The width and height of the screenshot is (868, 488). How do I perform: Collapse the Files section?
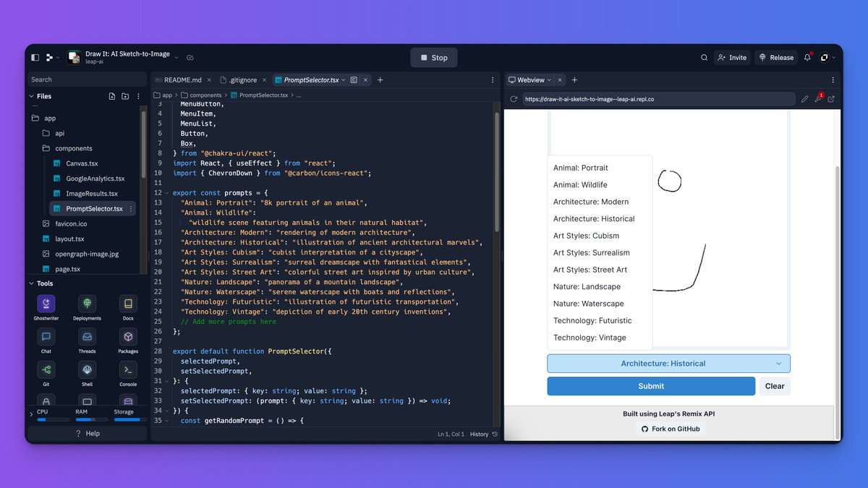[x=31, y=96]
